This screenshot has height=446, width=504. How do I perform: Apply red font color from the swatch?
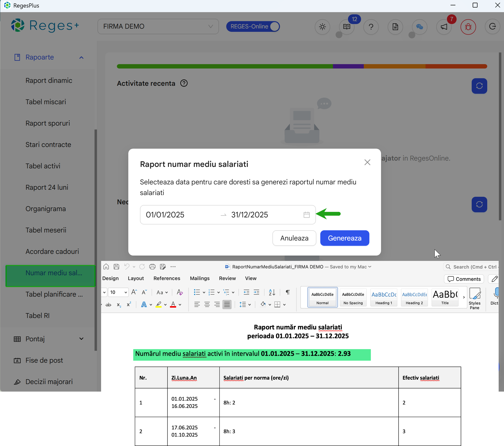click(x=173, y=304)
